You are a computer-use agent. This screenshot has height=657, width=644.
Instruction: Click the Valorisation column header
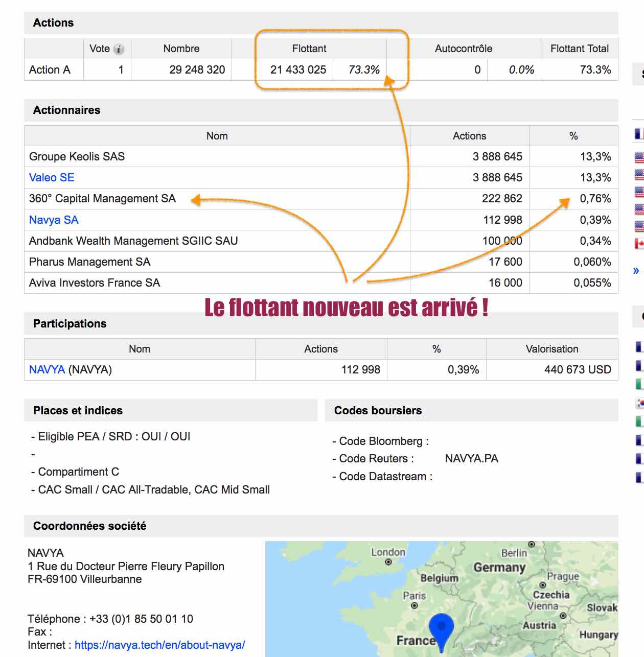click(x=552, y=349)
